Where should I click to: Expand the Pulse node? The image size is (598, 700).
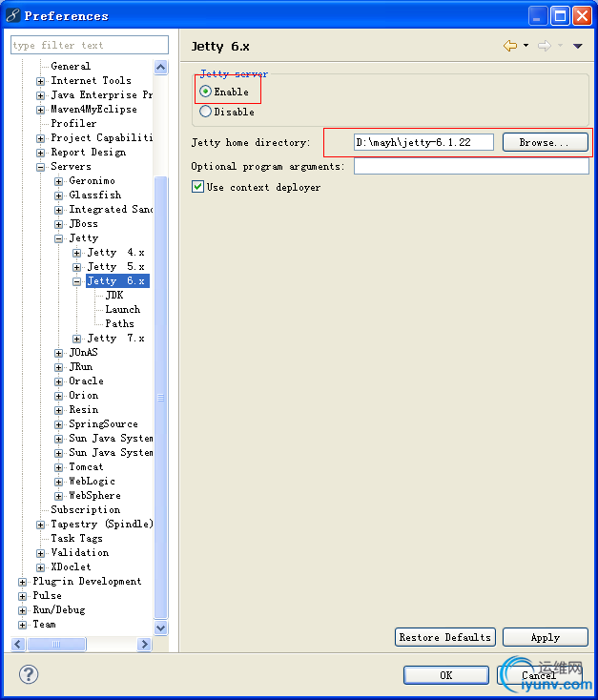coord(22,596)
